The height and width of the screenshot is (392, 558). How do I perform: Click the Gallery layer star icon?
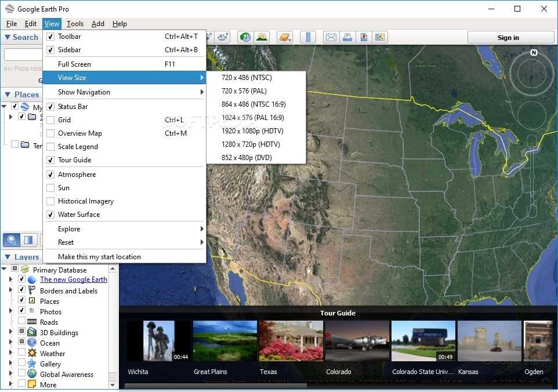tap(32, 364)
